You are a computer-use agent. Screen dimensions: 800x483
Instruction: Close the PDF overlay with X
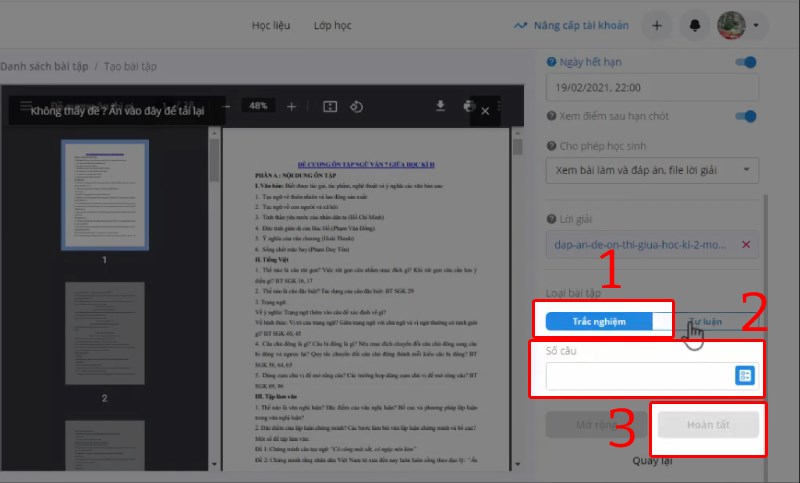pos(485,111)
